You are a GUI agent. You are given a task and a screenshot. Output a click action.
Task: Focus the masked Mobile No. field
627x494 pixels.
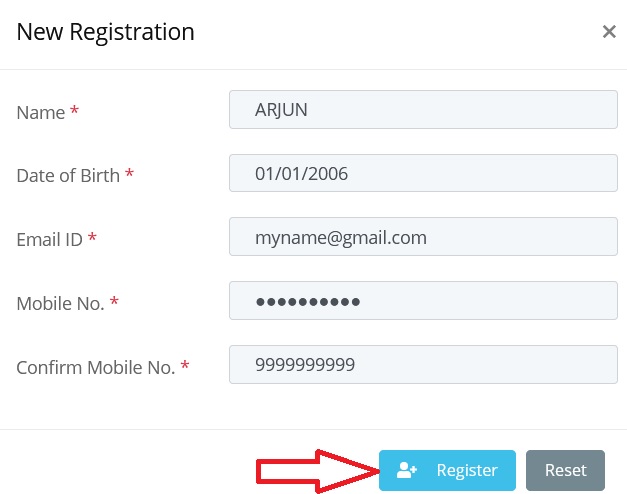[423, 300]
